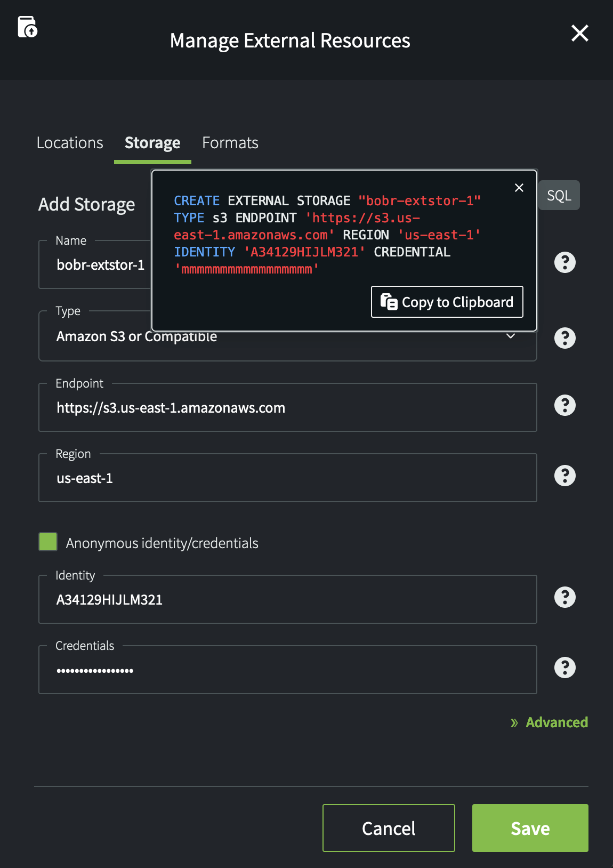613x868 pixels.
Task: Switch to the Locations tab
Action: (x=70, y=143)
